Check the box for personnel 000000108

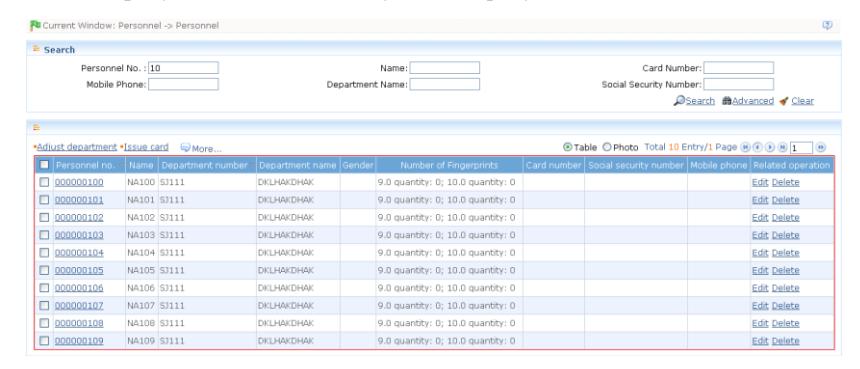pos(44,323)
